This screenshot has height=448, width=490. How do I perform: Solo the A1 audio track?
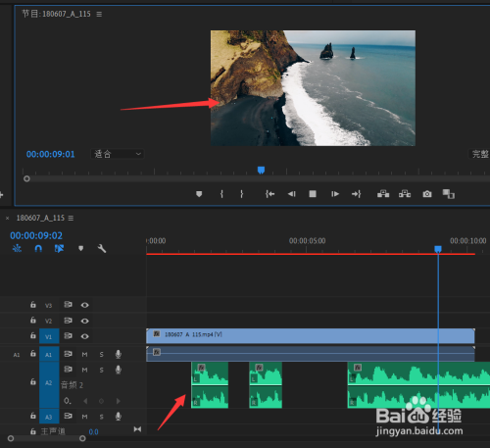click(x=102, y=354)
